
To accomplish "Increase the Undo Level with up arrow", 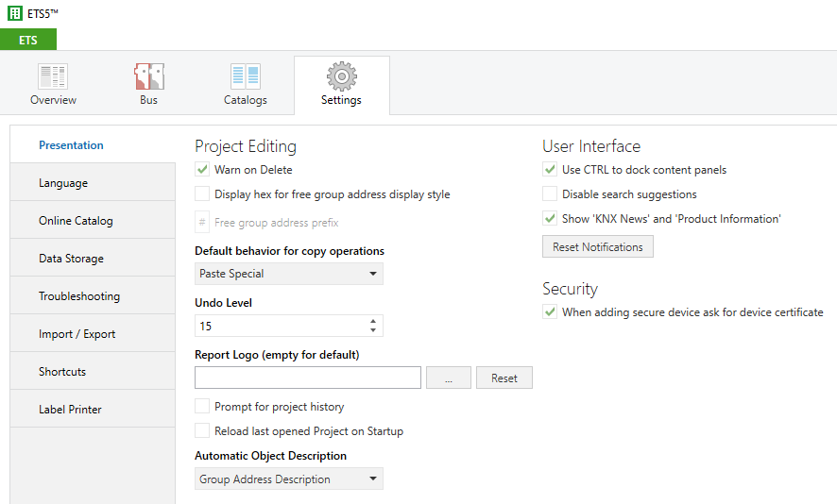I will point(373,321).
